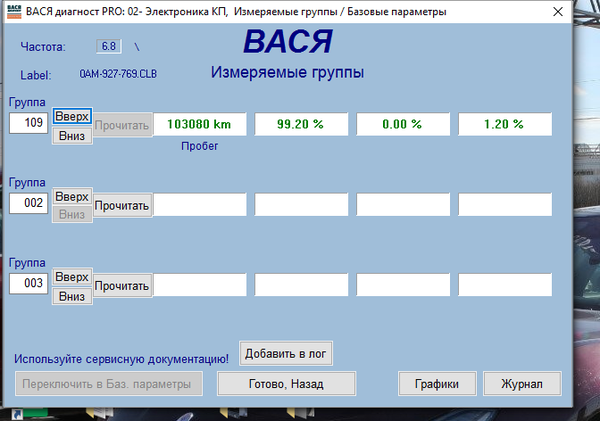600x421 pixels.
Task: Decrease group 003 with Вниз
Action: 72,296
